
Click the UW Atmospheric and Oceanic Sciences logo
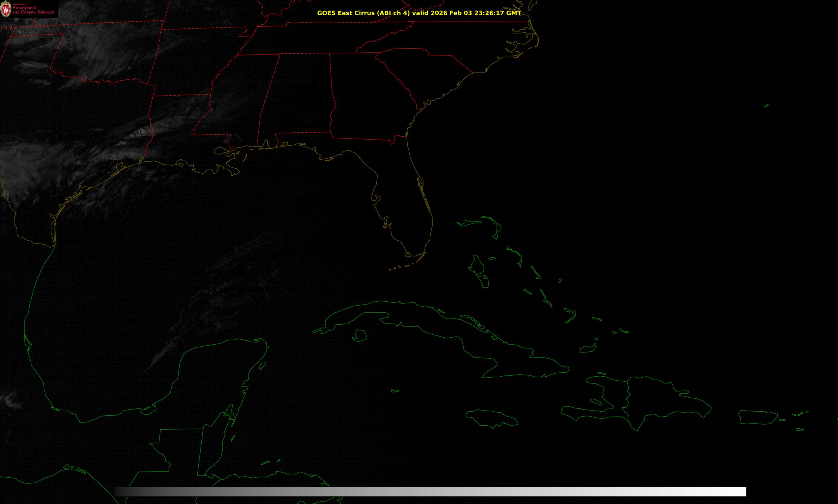(x=29, y=9)
